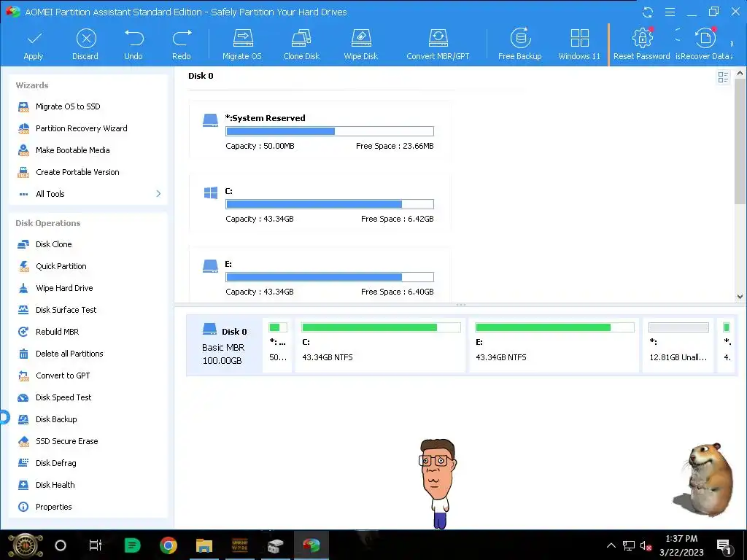
Task: Select the C: partition card
Action: [320, 203]
